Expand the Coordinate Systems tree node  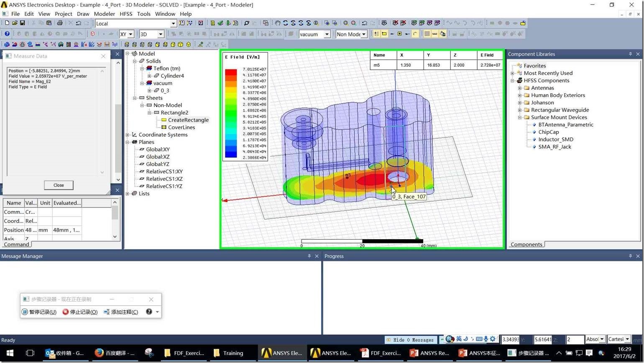(128, 135)
